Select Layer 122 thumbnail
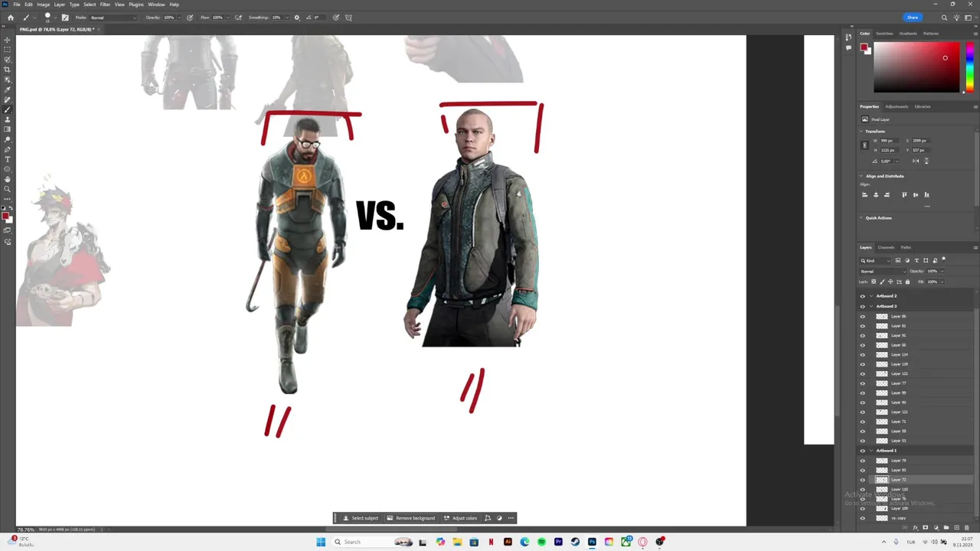The height and width of the screenshot is (551, 980). 882,373
